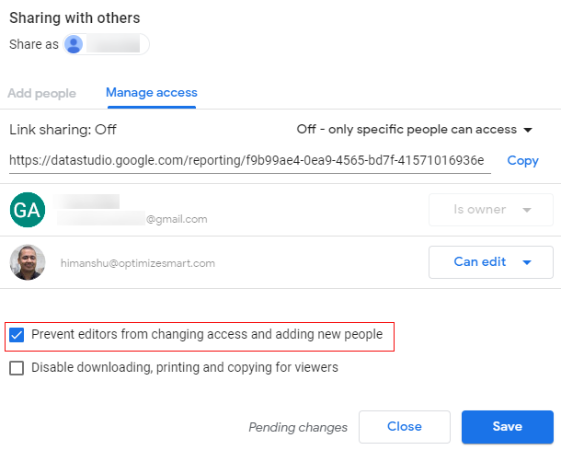Viewport: 561px width, 450px height.
Task: Copy the report sharing link
Action: pyautogui.click(x=523, y=161)
